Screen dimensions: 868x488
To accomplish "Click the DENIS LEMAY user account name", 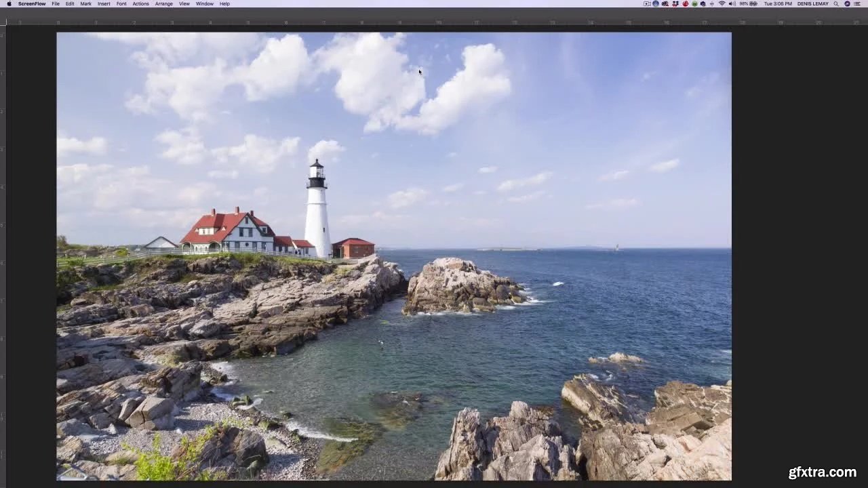I will pos(812,3).
